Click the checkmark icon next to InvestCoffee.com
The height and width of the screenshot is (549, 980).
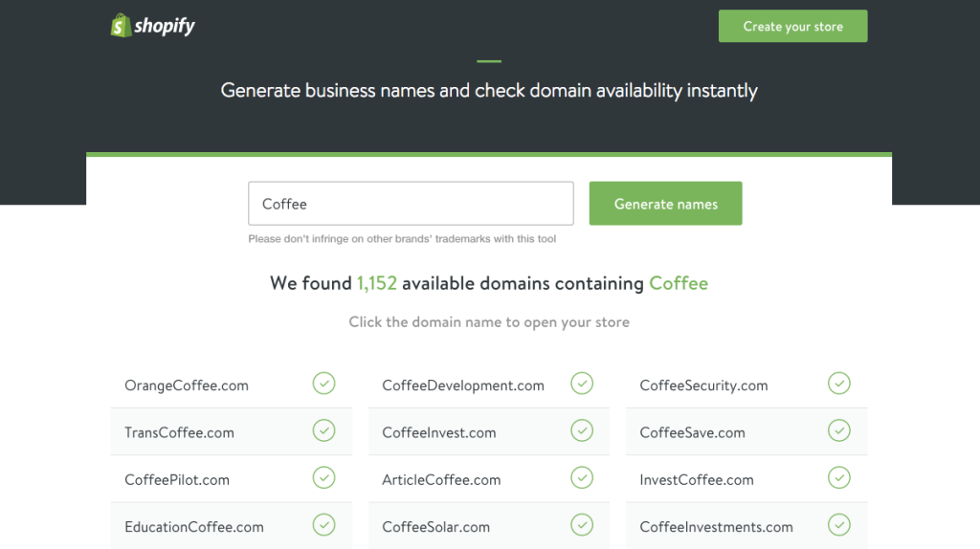point(839,477)
